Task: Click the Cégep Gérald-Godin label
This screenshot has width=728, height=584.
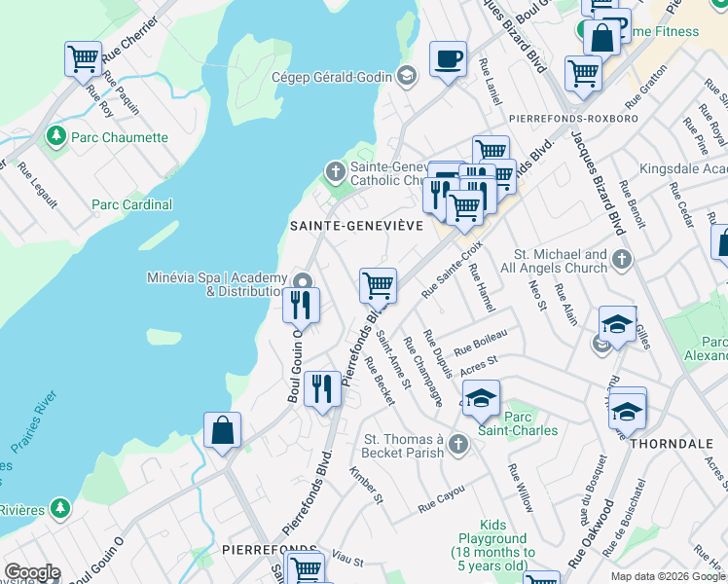Action: tap(332, 77)
